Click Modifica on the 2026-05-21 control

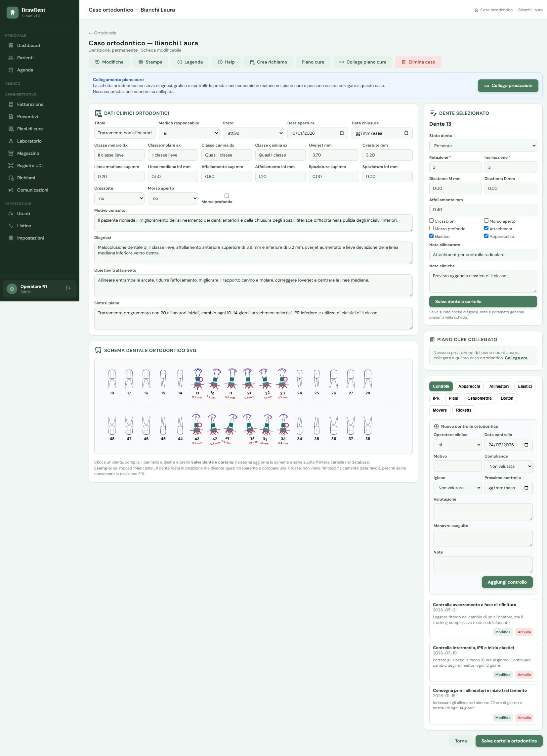[502, 632]
